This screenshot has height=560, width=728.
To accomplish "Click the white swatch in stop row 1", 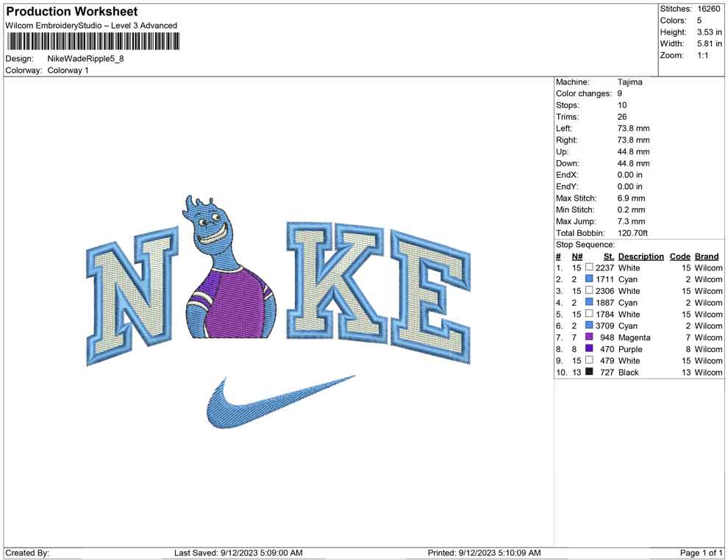I will click(x=589, y=268).
